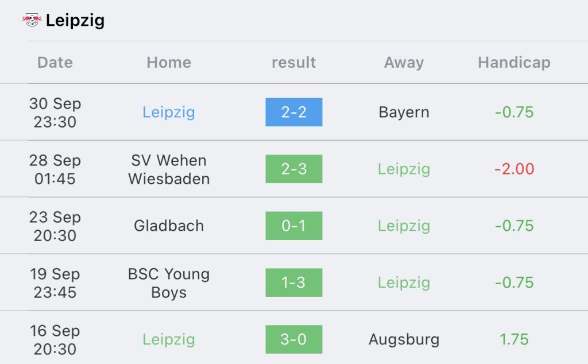The height and width of the screenshot is (364, 588).
Task: Click the Away column header
Action: pos(404,62)
